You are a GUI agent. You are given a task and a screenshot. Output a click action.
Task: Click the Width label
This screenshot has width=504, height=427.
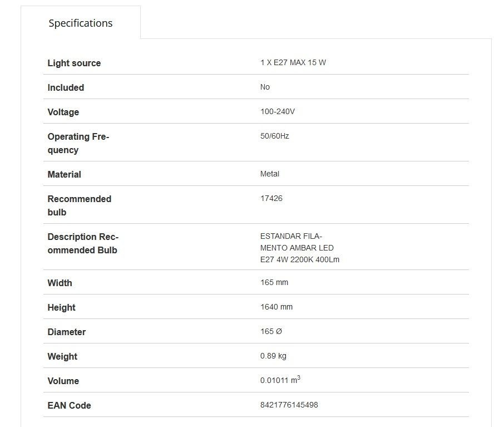click(x=60, y=283)
